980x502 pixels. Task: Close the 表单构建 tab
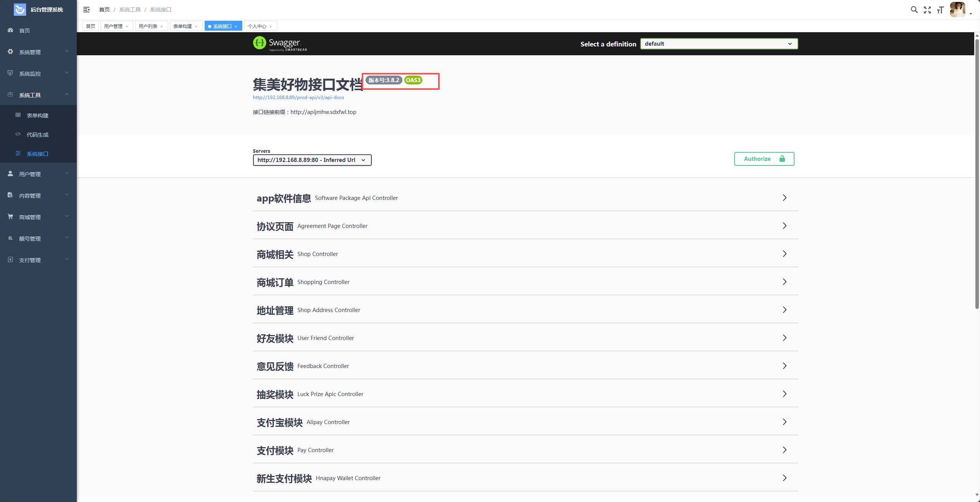(x=196, y=26)
